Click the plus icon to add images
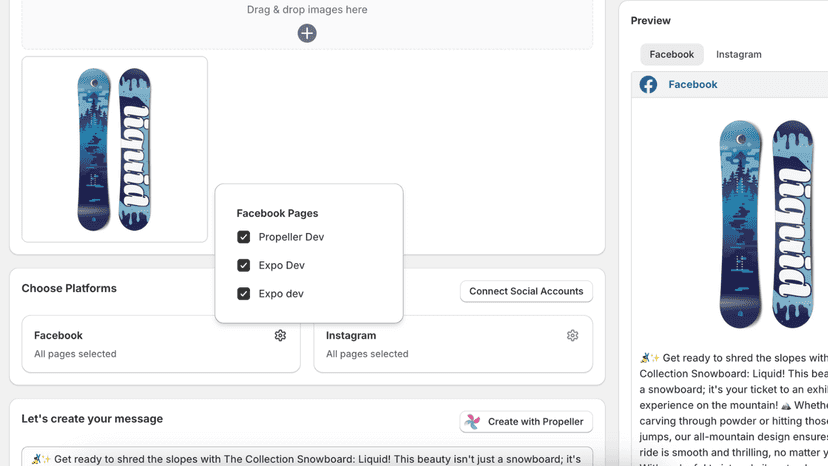This screenshot has width=828, height=466. click(307, 33)
